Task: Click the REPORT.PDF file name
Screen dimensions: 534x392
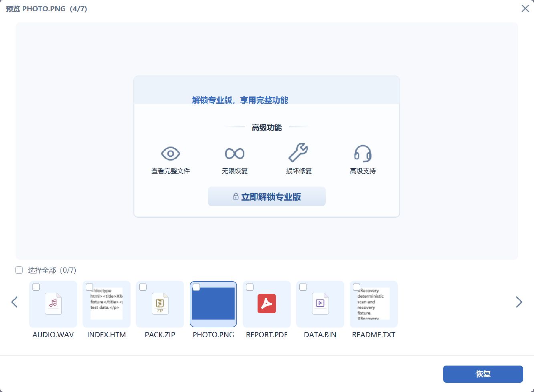Action: click(267, 335)
